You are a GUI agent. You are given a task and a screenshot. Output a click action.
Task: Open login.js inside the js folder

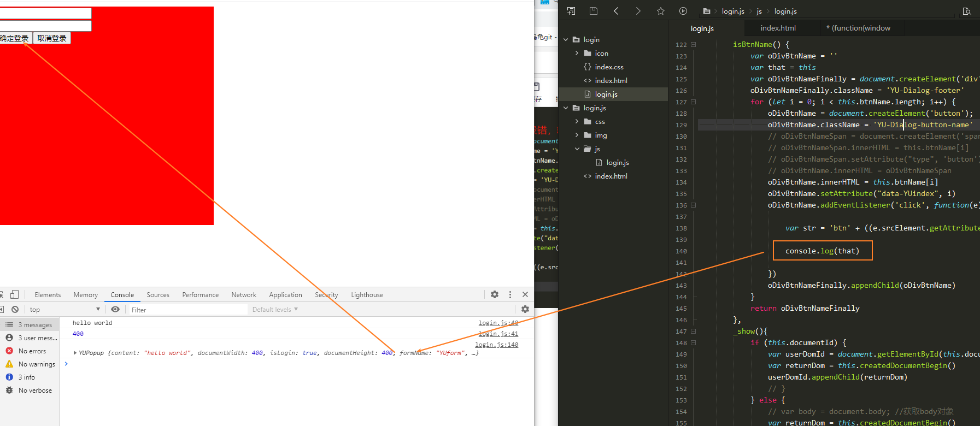point(618,162)
